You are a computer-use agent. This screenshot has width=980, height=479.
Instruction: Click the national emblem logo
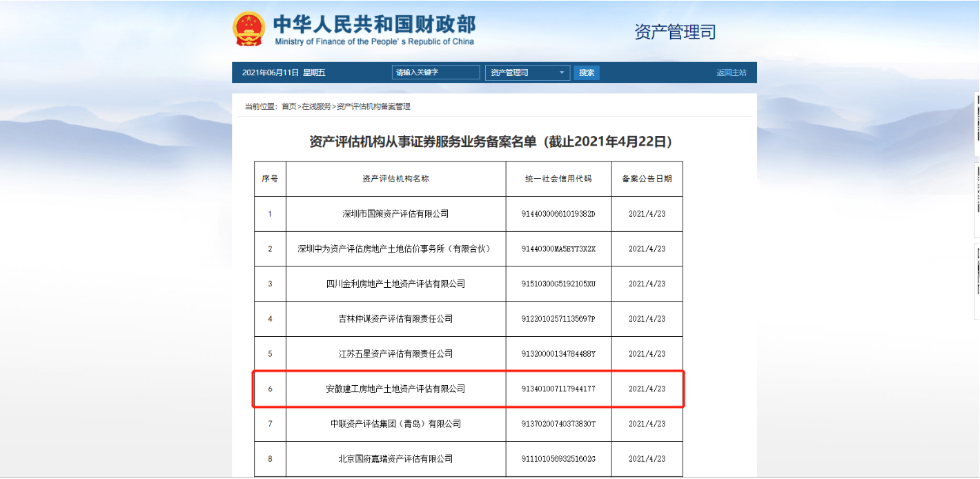click(248, 30)
